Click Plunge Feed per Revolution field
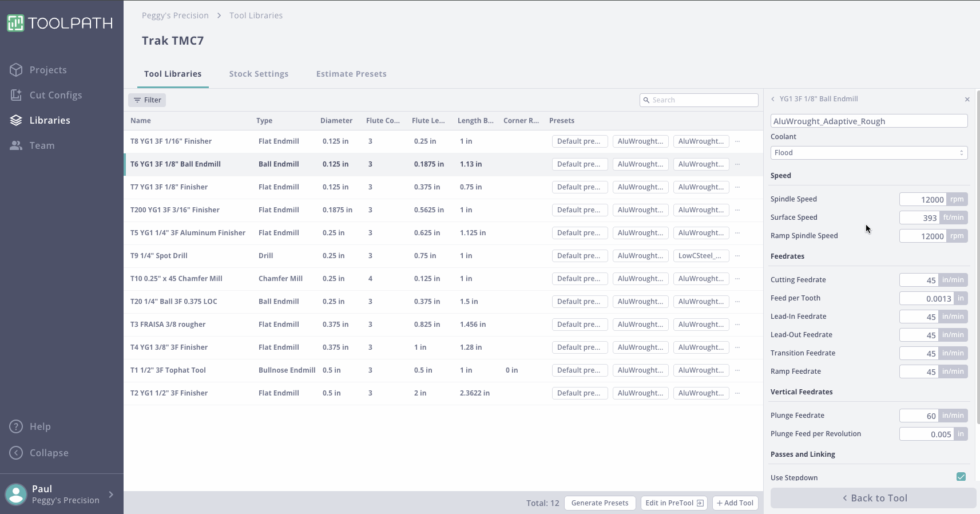Viewport: 980px width, 514px height. pyautogui.click(x=927, y=434)
